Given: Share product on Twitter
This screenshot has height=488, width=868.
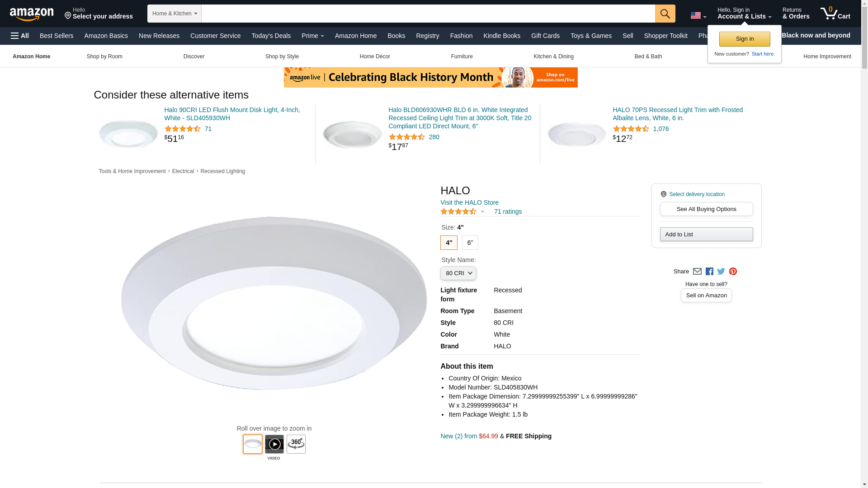Looking at the screenshot, I should (x=721, y=272).
